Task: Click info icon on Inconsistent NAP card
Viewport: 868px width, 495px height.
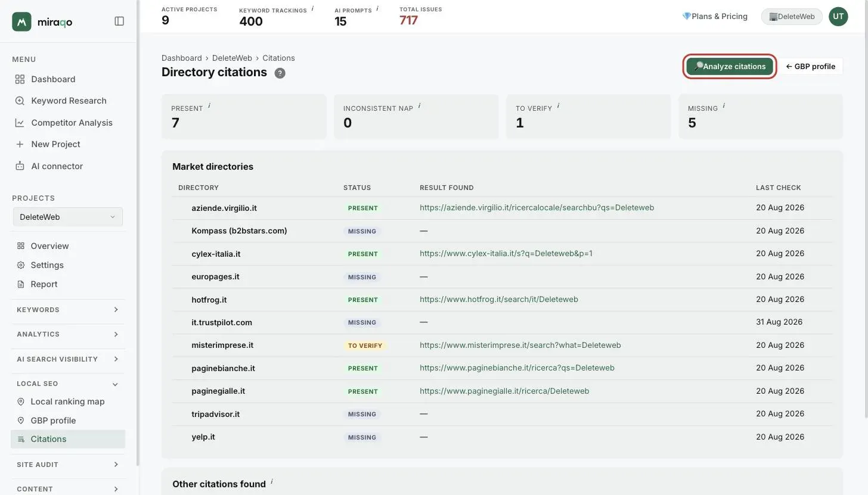Action: [419, 105]
